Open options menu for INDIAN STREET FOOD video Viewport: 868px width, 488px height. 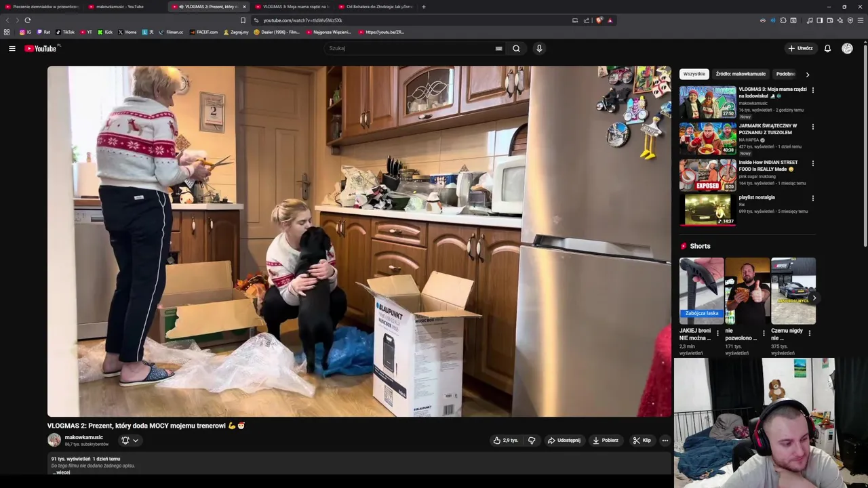(812, 163)
